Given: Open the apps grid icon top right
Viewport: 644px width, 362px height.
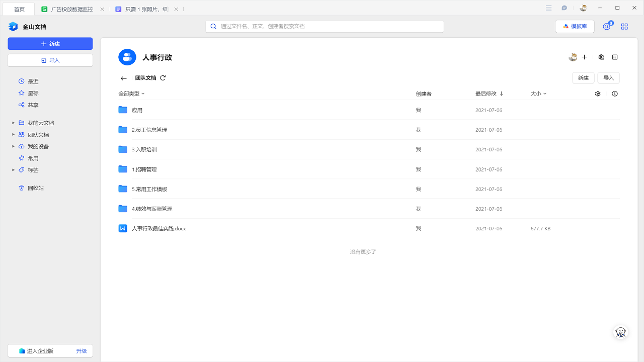Looking at the screenshot, I should click(624, 26).
